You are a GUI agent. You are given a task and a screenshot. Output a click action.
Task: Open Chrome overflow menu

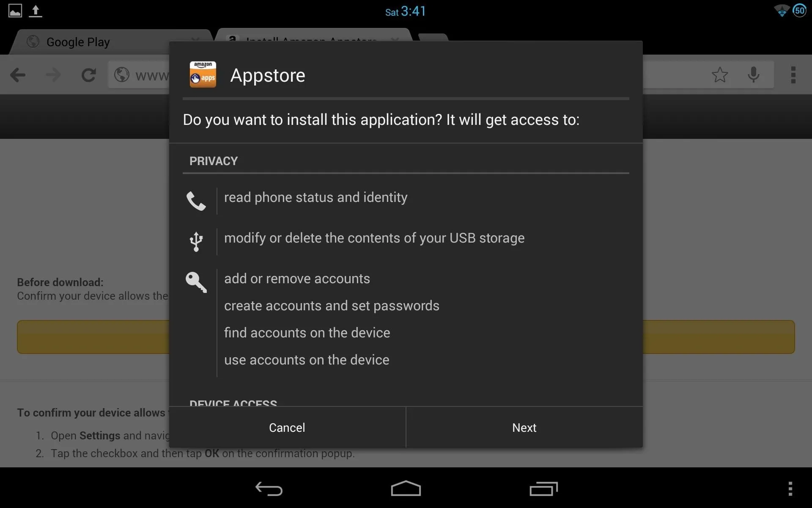pyautogui.click(x=793, y=75)
